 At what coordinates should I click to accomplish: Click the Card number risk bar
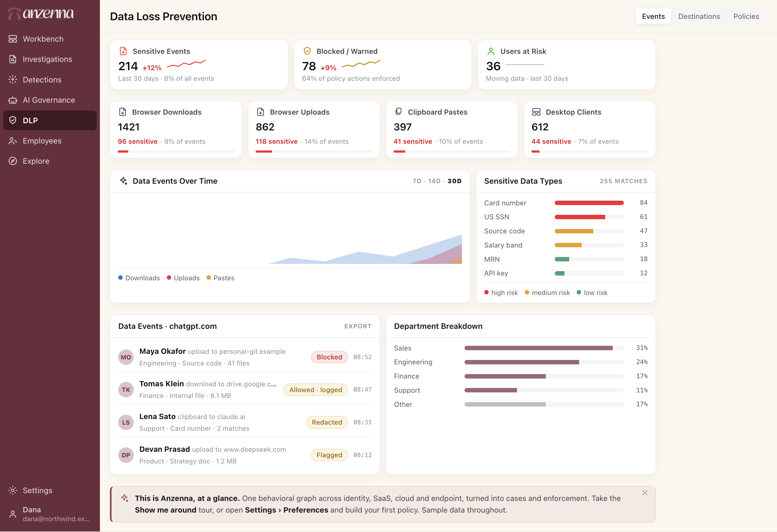[x=589, y=203]
